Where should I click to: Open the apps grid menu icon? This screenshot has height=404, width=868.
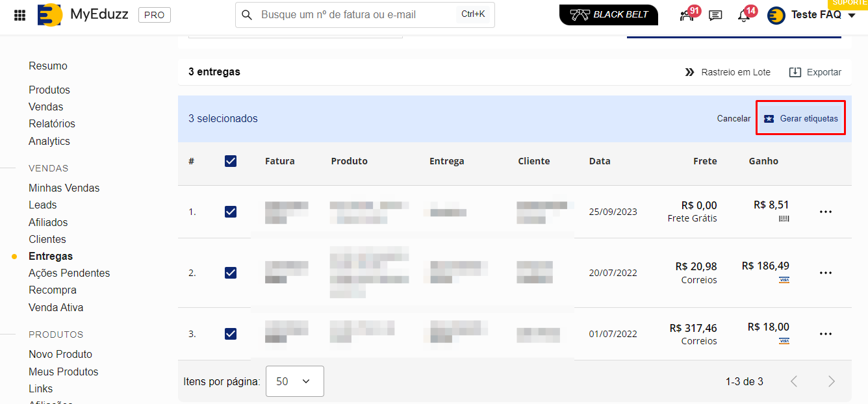click(20, 15)
